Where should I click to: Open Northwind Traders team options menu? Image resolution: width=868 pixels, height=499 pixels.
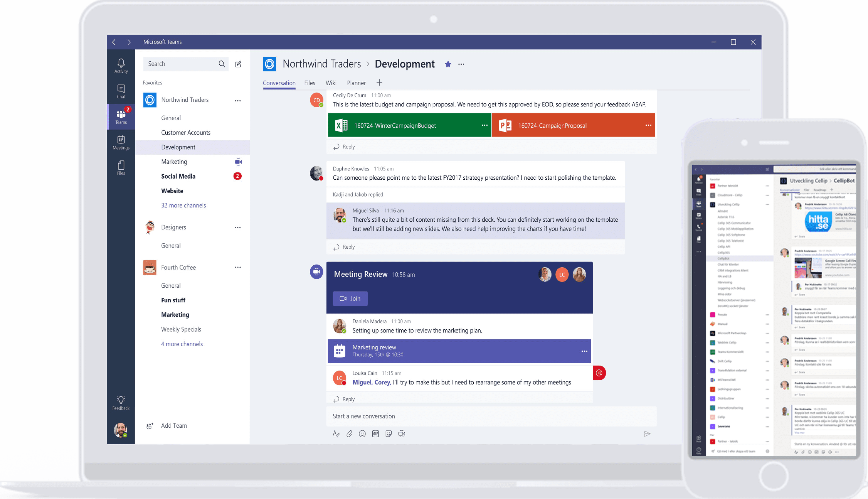(x=238, y=100)
